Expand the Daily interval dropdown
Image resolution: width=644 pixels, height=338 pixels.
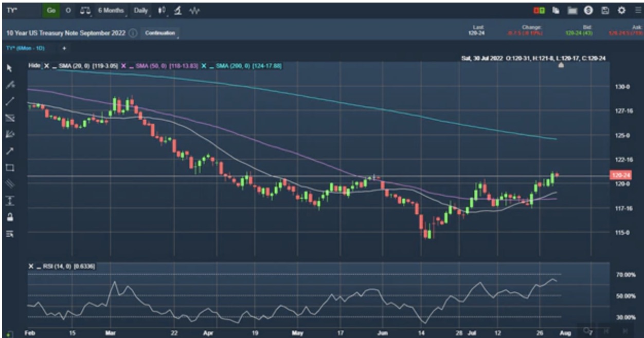pyautogui.click(x=141, y=10)
